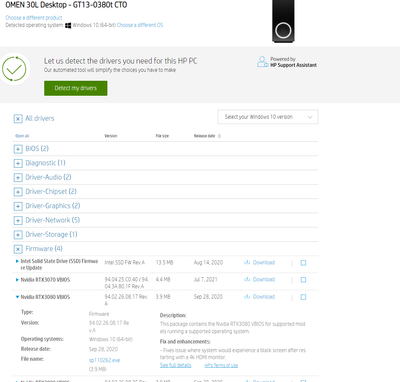Click the Aug 14, 2020 release date
Viewport: 400px width, 382px height.
click(208, 263)
